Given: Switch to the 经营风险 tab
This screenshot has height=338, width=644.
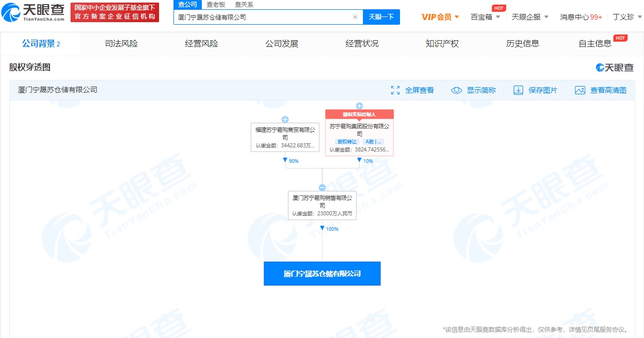Looking at the screenshot, I should coord(202,44).
